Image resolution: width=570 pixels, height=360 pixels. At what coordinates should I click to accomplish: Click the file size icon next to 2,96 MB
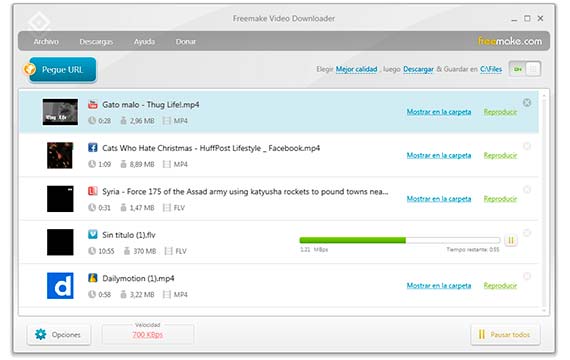[x=124, y=120]
